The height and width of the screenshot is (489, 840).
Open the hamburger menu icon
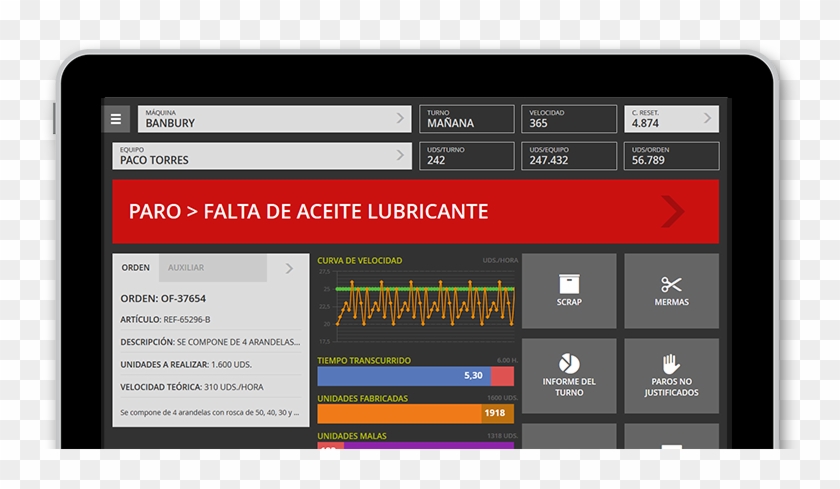click(x=116, y=119)
